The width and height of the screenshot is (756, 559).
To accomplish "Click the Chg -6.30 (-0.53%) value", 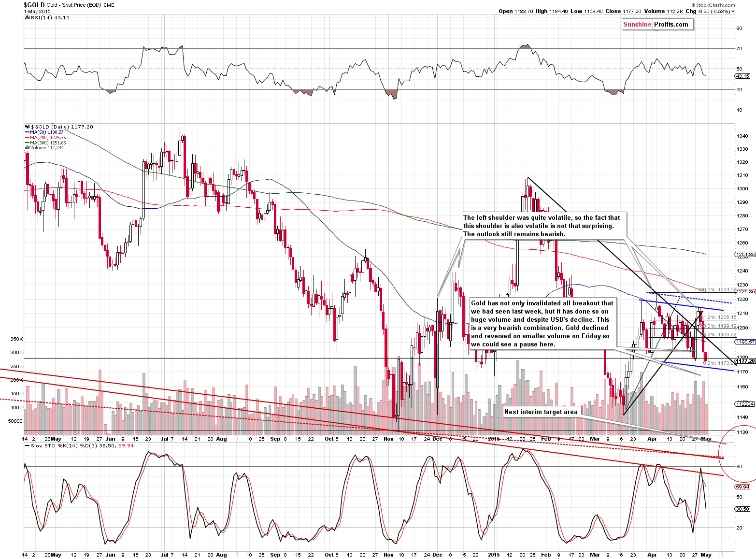I will (x=707, y=11).
